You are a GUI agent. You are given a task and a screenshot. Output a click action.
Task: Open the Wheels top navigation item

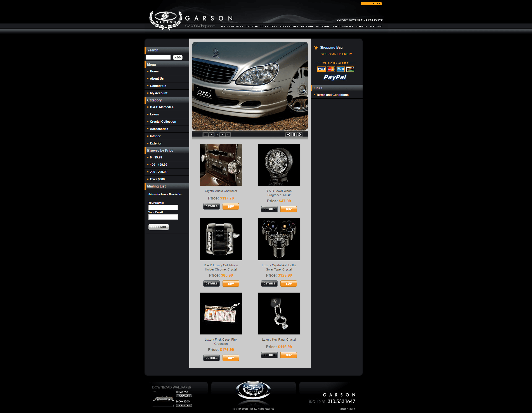(361, 27)
